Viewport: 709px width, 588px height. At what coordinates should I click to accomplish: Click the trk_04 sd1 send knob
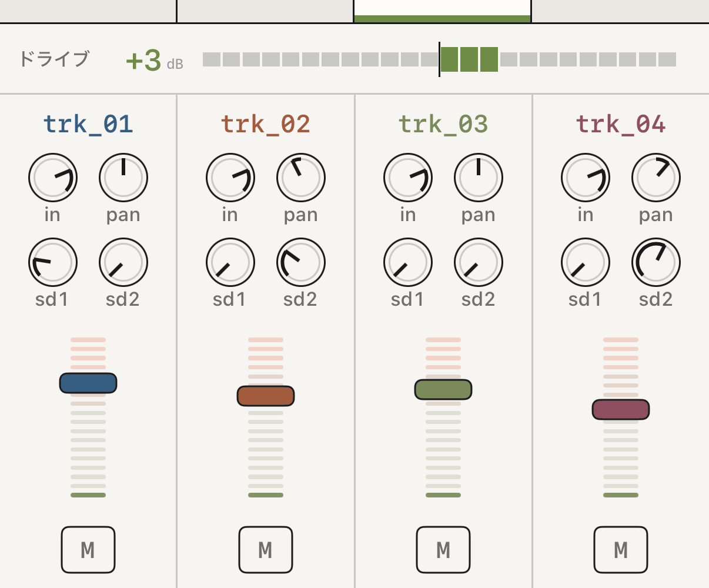[586, 262]
